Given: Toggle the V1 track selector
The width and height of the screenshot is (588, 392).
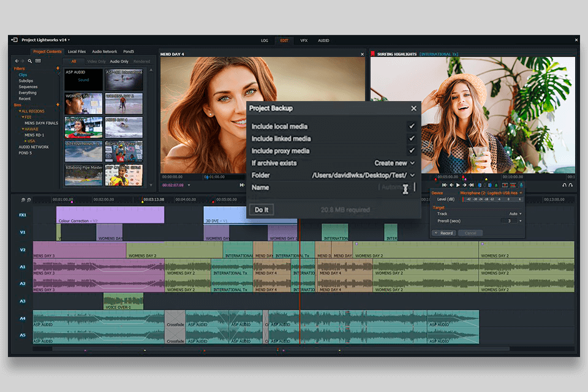Looking at the screenshot, I should tap(23, 232).
